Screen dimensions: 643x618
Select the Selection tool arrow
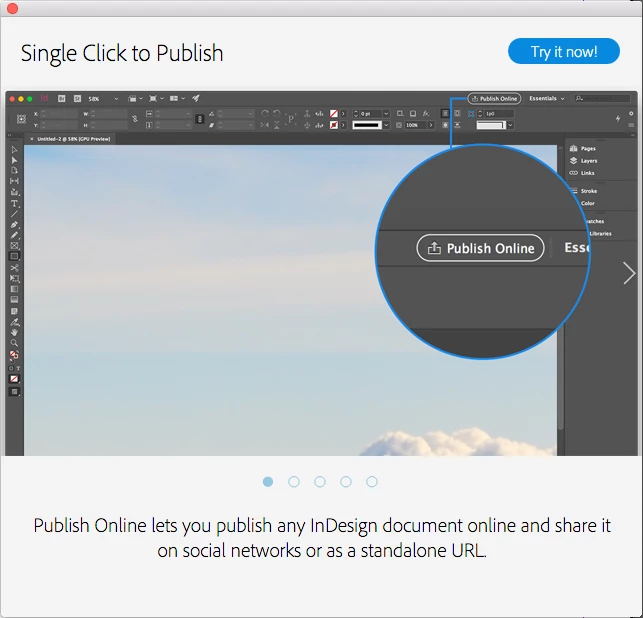[x=14, y=149]
